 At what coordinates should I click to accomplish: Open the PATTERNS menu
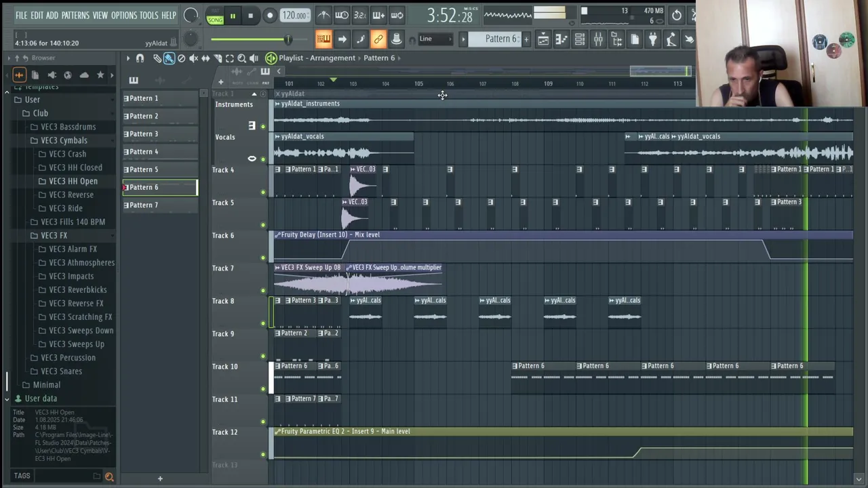coord(75,15)
